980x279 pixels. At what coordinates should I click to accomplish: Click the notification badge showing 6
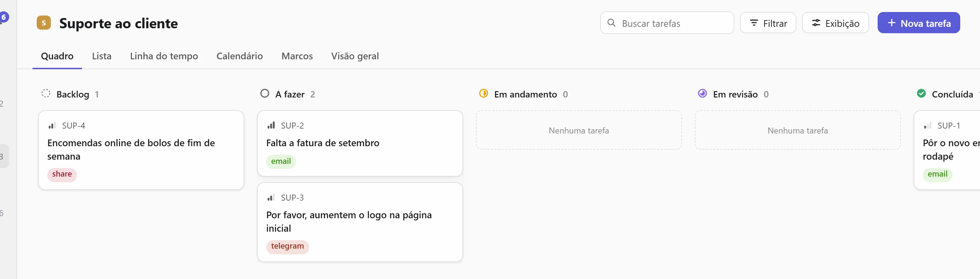[4, 17]
